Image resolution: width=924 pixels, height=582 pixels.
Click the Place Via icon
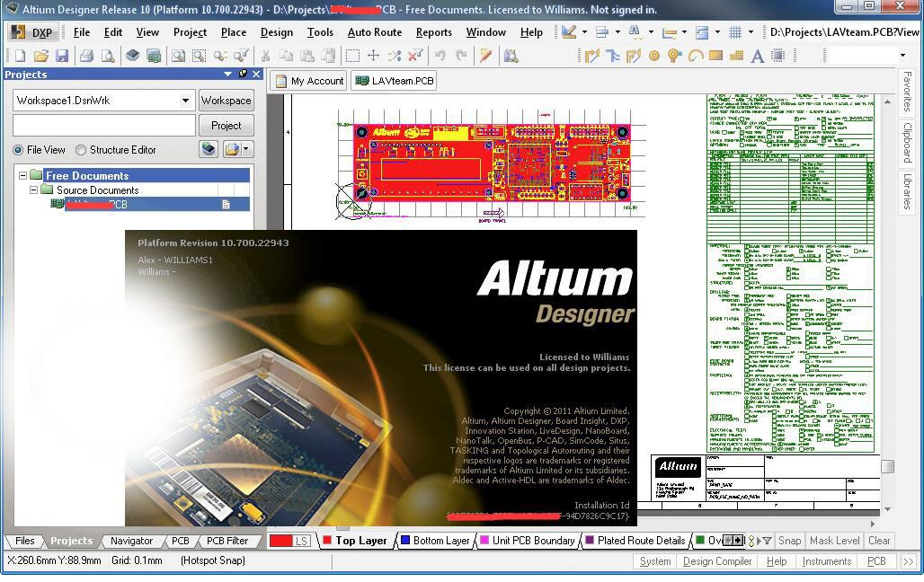(674, 56)
